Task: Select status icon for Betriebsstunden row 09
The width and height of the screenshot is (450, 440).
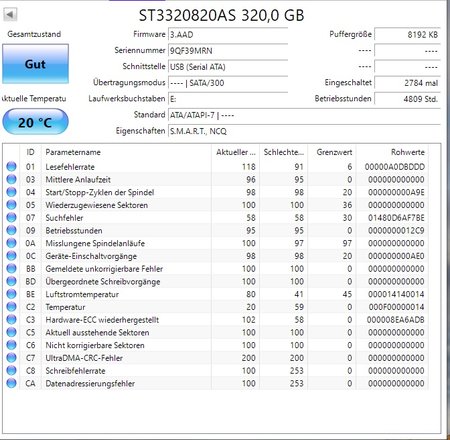Action: [x=11, y=230]
